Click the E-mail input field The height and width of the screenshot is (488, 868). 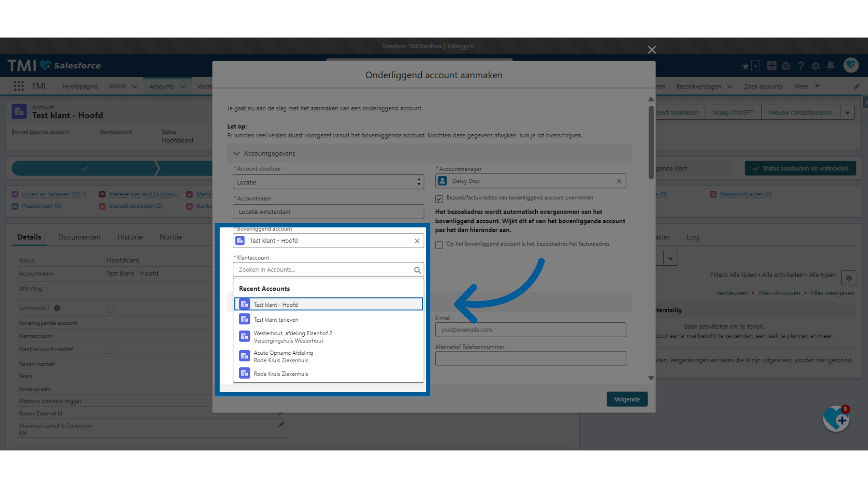[x=530, y=330]
